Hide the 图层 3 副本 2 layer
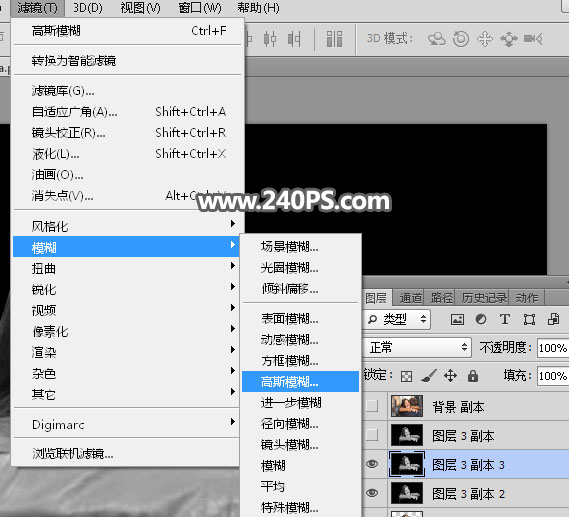569x517 pixels. [372, 493]
